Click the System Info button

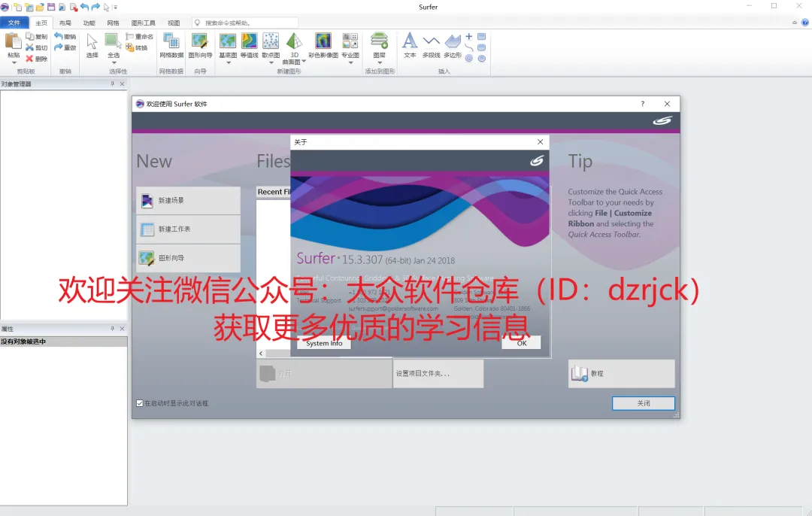pos(324,343)
